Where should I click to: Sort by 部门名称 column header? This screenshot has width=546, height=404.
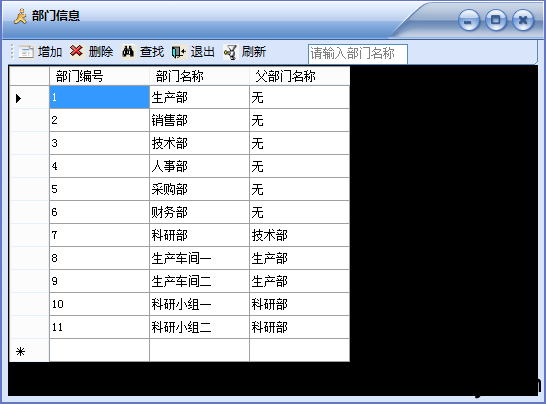pyautogui.click(x=199, y=76)
